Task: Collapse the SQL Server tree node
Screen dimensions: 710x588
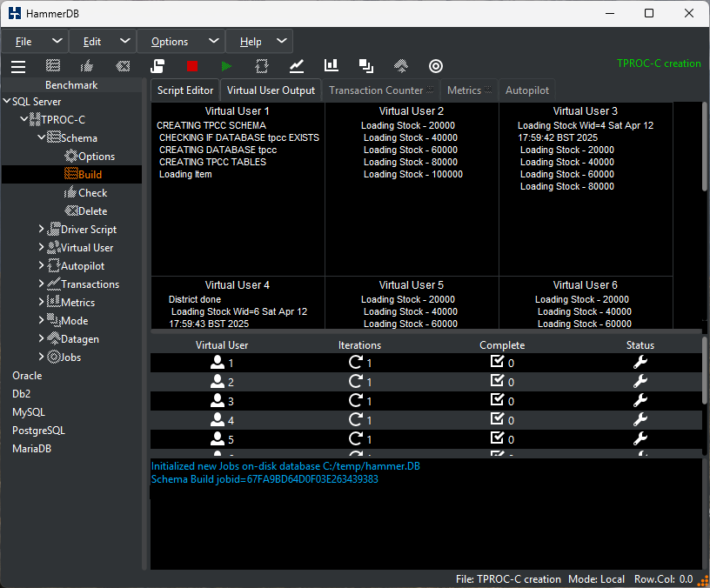Action: [x=7, y=101]
